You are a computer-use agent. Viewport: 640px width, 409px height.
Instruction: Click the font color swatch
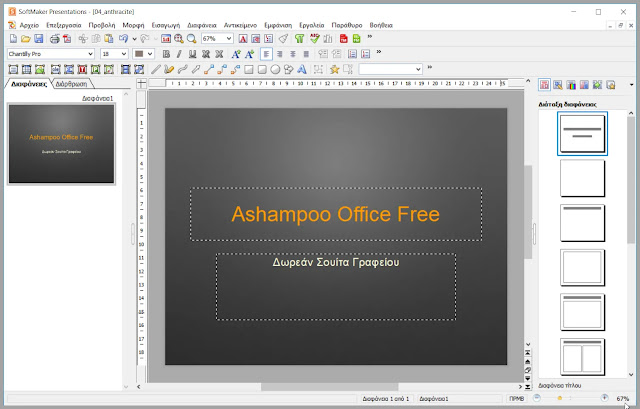pyautogui.click(x=139, y=54)
